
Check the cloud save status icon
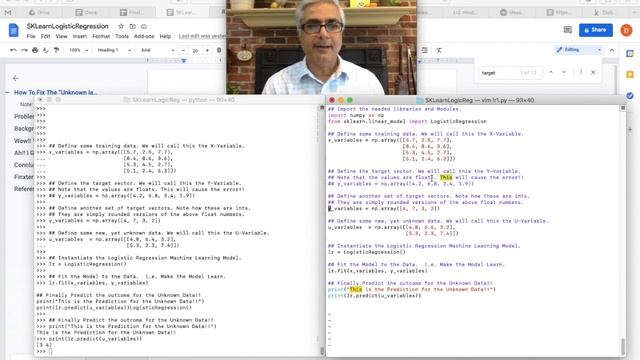pos(144,26)
